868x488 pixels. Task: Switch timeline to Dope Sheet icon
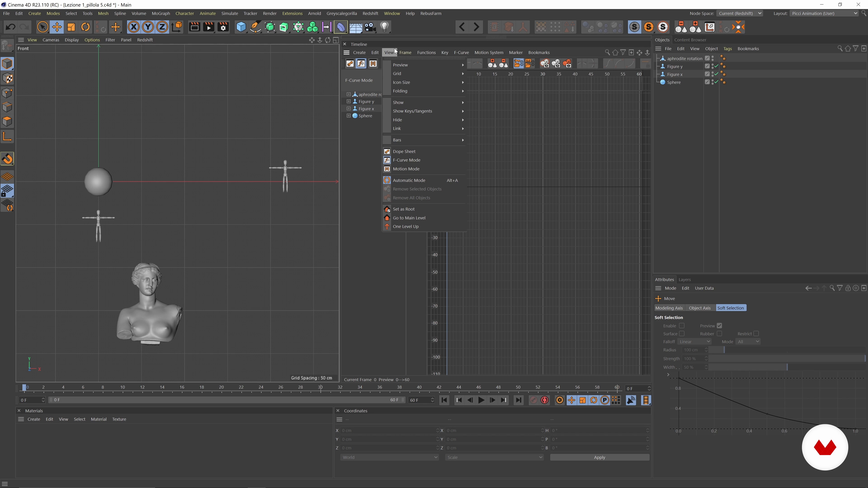350,64
